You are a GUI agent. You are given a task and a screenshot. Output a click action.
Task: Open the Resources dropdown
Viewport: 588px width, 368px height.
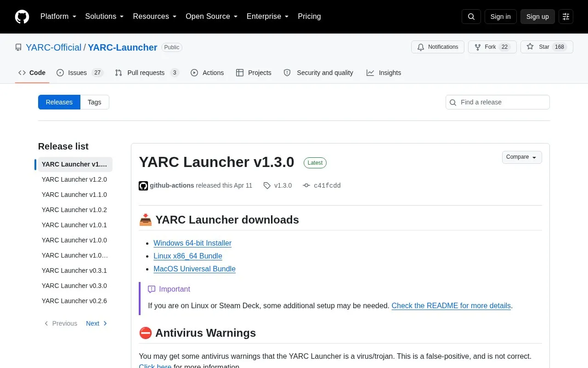[155, 17]
